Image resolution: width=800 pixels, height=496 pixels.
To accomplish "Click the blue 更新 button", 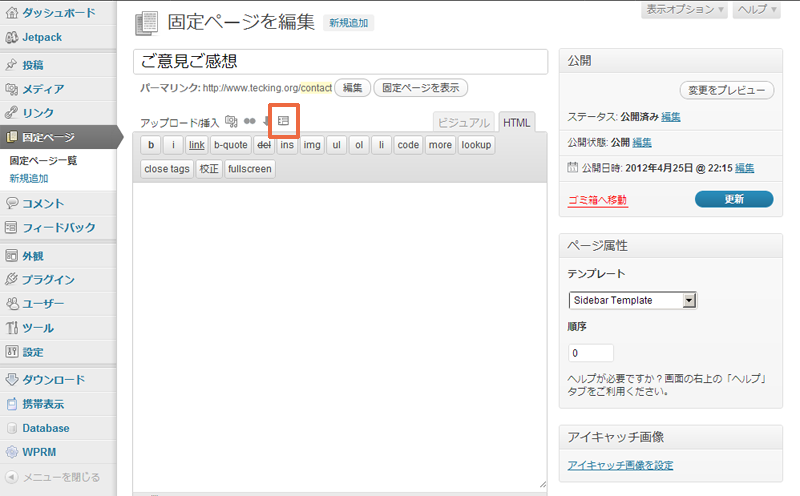I will click(x=734, y=199).
